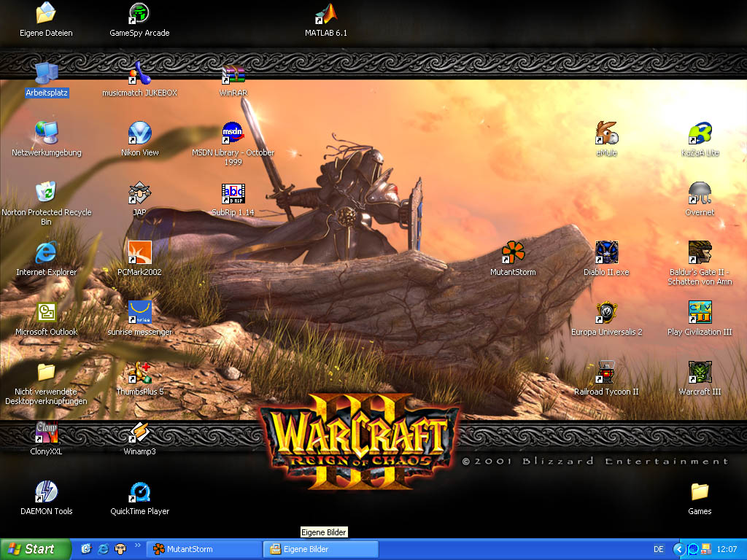Viewport: 747px width, 560px height.
Task: Open Internet Explorer quick launch icon
Action: pyautogui.click(x=103, y=549)
